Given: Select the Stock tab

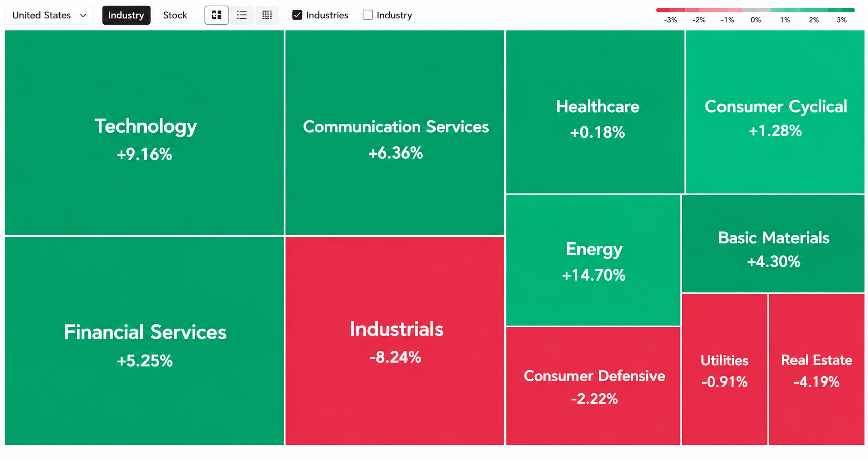Looking at the screenshot, I should click(175, 15).
